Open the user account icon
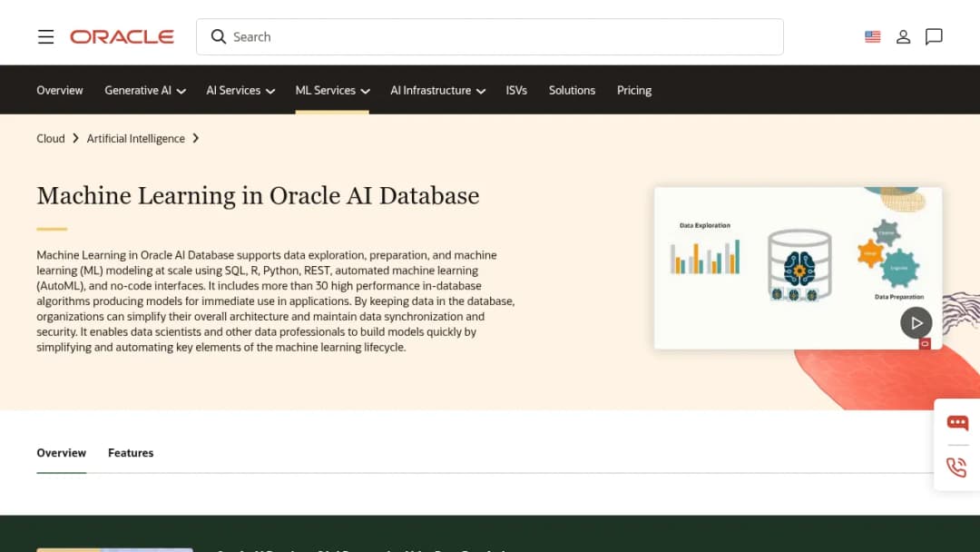The image size is (980, 552). [x=903, y=37]
